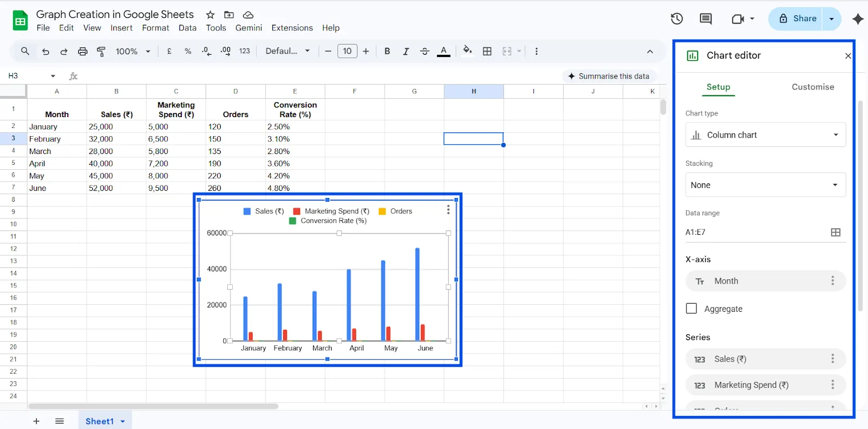868x429 pixels.
Task: Switch to the Customise tab
Action: pos(813,87)
